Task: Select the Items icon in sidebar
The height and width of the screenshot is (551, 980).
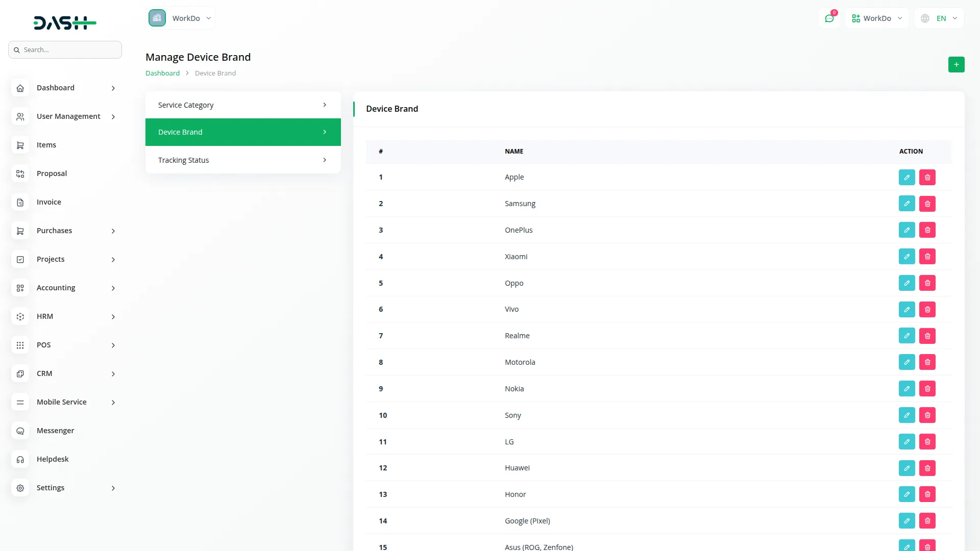Action: tap(20, 145)
